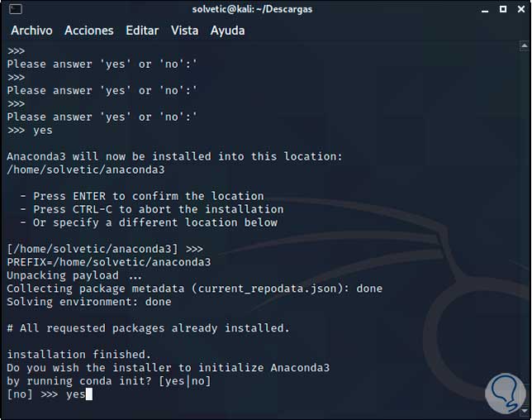Open the Vista menu
The height and width of the screenshot is (420, 532).
click(x=184, y=30)
